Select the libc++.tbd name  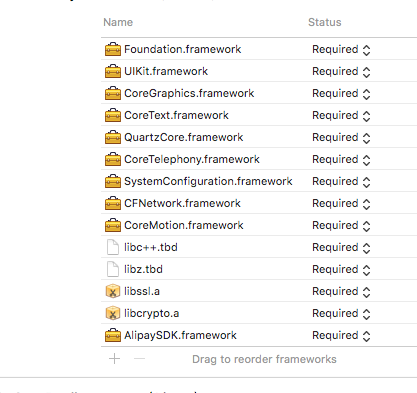(151, 247)
